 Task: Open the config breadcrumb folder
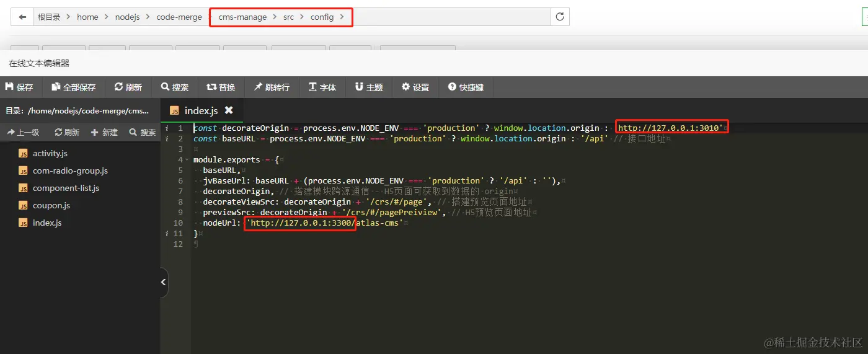point(322,17)
